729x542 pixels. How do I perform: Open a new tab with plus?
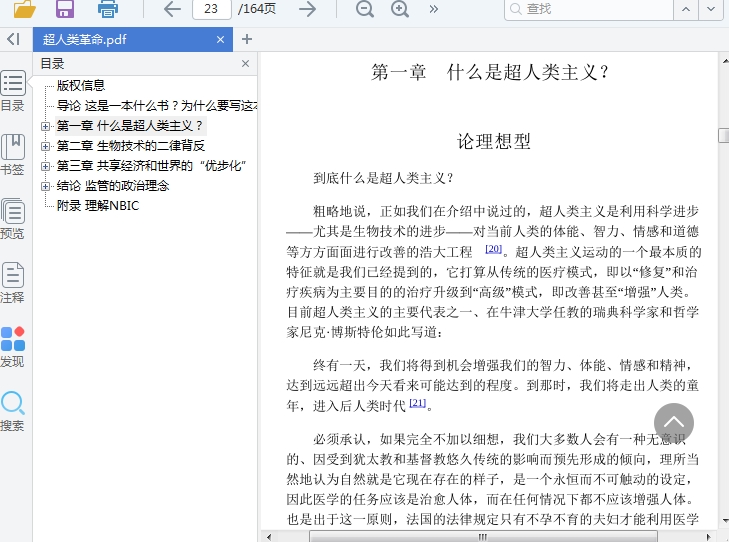point(247,40)
